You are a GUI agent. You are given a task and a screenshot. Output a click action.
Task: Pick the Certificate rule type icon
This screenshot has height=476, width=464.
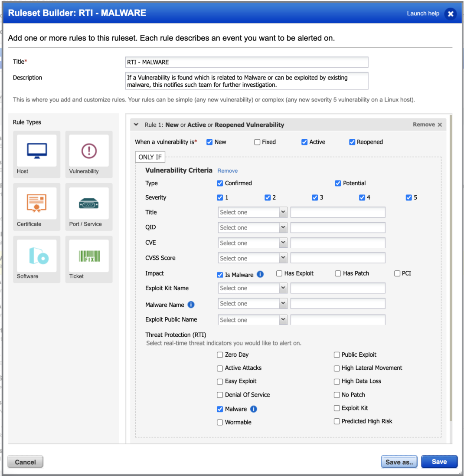tap(36, 203)
